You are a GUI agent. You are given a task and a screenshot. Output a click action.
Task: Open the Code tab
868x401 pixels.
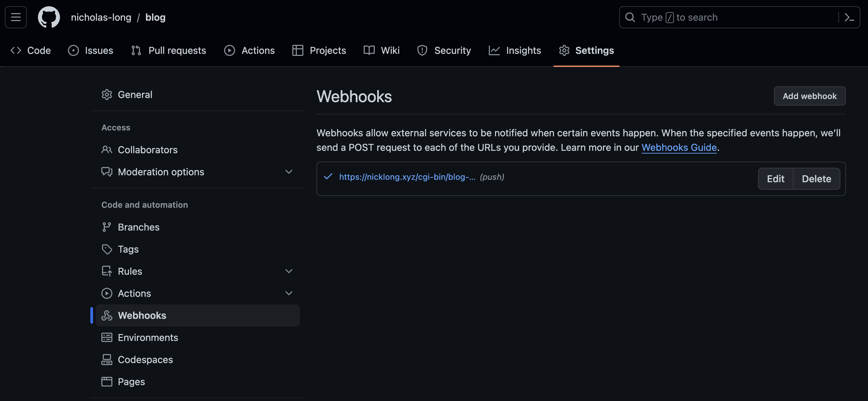(31, 50)
